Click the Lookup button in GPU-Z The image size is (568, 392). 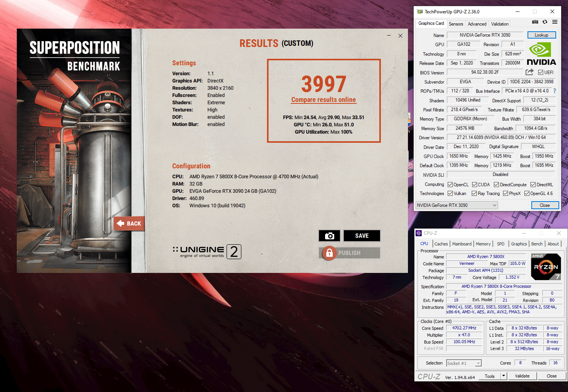point(541,35)
